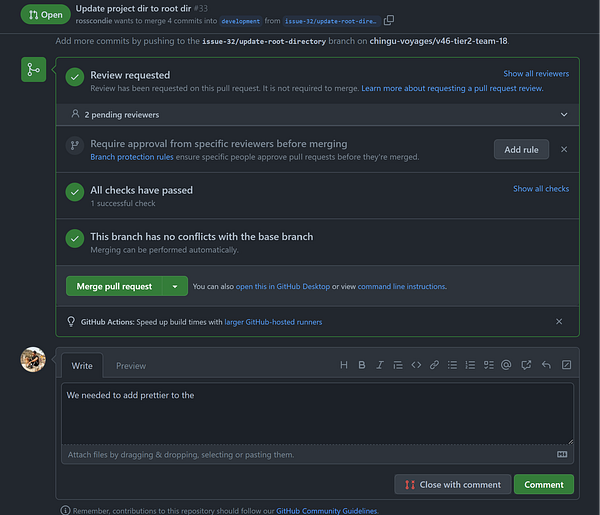Apply bold formatting in comment toolbar
The width and height of the screenshot is (600, 515).
coord(362,365)
